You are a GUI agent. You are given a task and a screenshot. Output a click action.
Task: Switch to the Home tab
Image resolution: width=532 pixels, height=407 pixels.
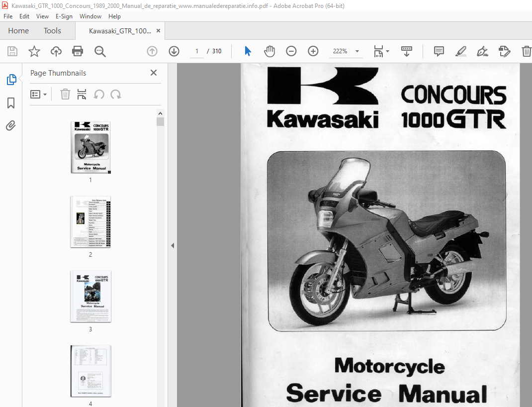tap(18, 30)
